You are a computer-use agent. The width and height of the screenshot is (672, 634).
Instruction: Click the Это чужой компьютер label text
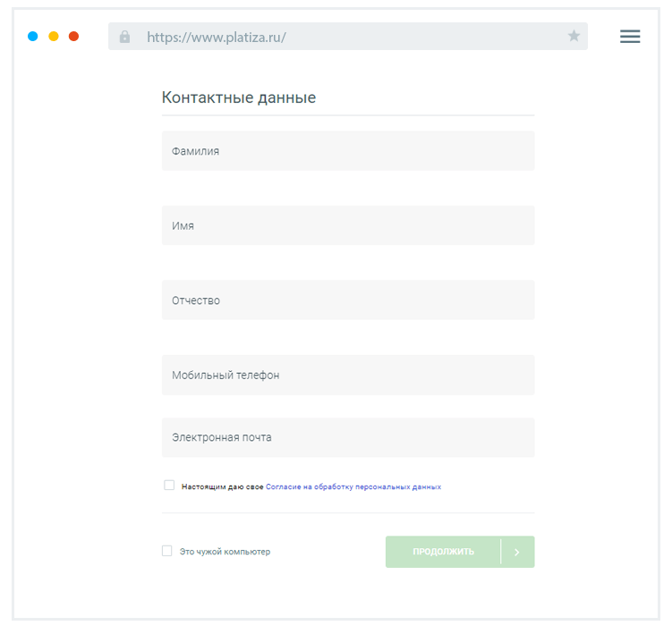[225, 552]
